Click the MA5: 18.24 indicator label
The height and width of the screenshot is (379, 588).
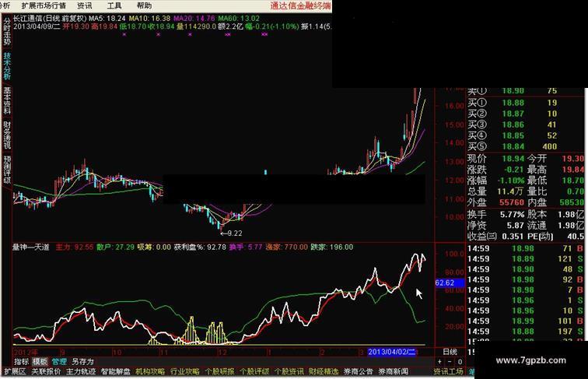107,18
